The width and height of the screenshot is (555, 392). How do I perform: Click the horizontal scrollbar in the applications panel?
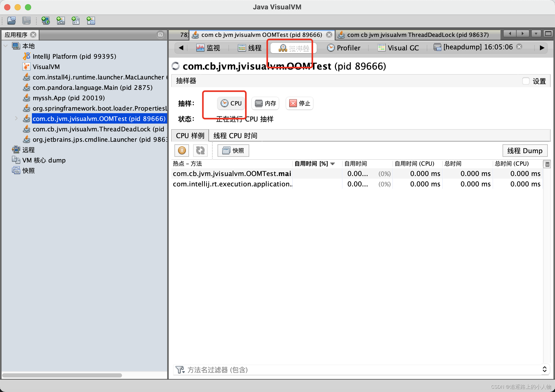(62, 375)
